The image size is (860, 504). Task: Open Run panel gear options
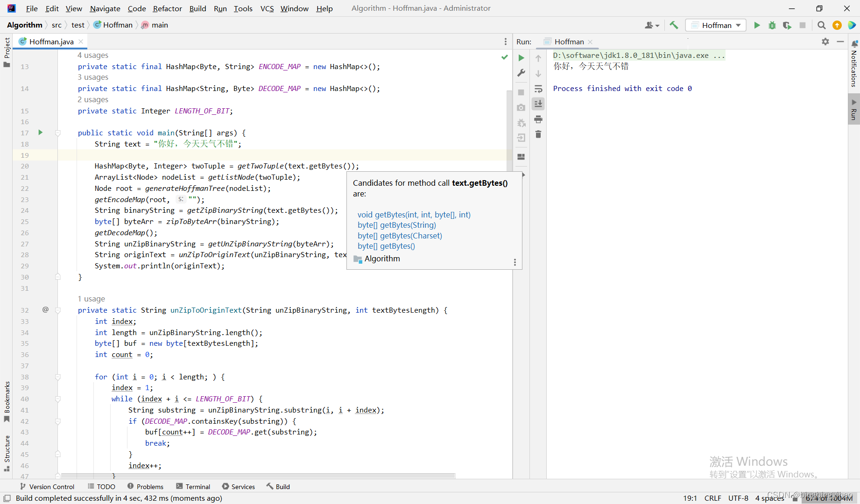point(825,42)
